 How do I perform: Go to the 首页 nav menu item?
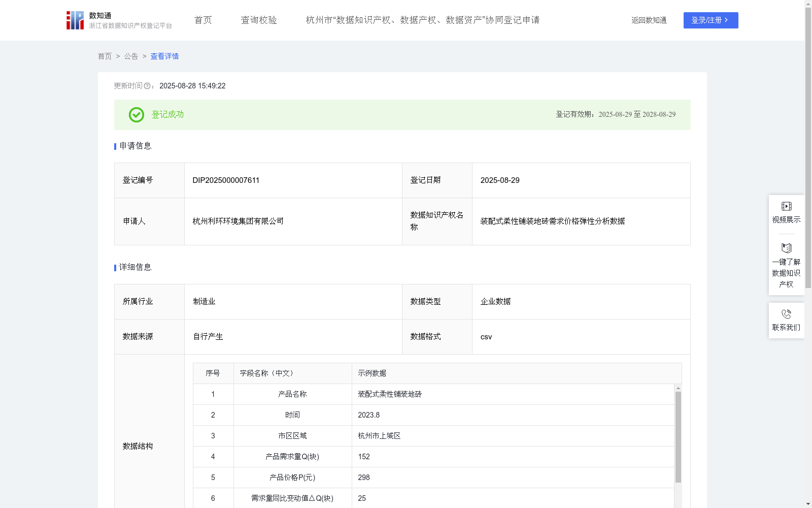coord(203,20)
